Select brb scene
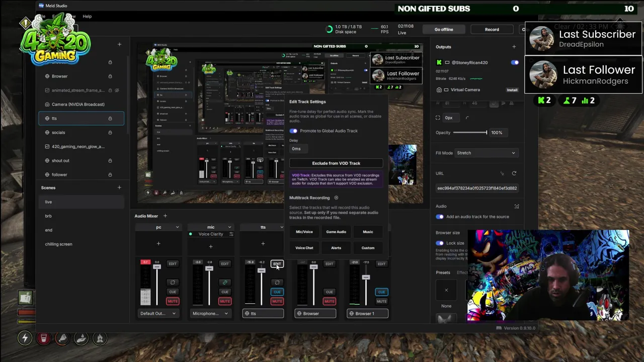Image resolution: width=644 pixels, height=362 pixels. pyautogui.click(x=82, y=216)
